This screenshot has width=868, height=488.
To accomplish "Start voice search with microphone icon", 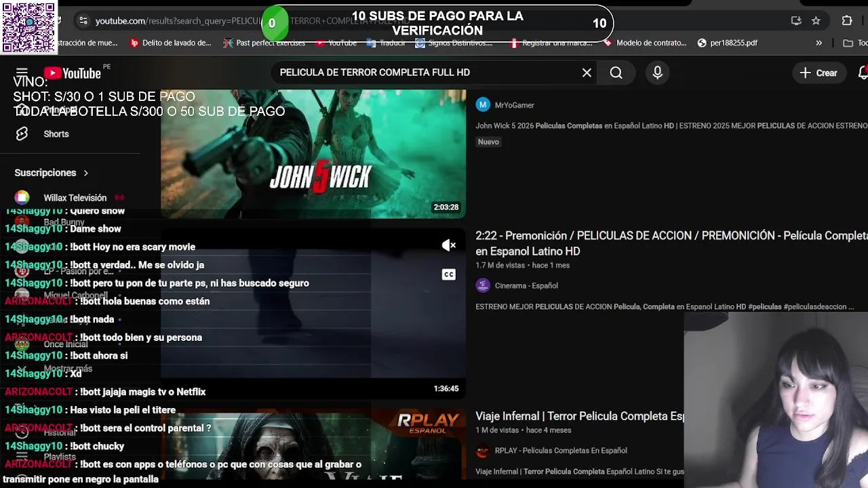I will point(657,73).
